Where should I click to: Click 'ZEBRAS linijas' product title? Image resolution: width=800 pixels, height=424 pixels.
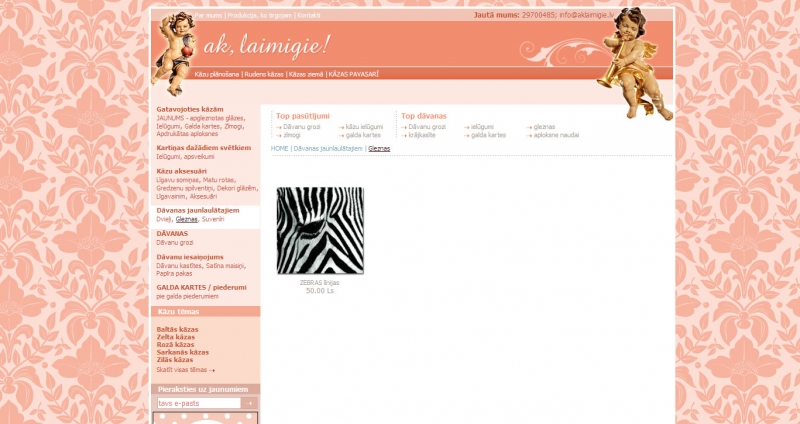[320, 283]
